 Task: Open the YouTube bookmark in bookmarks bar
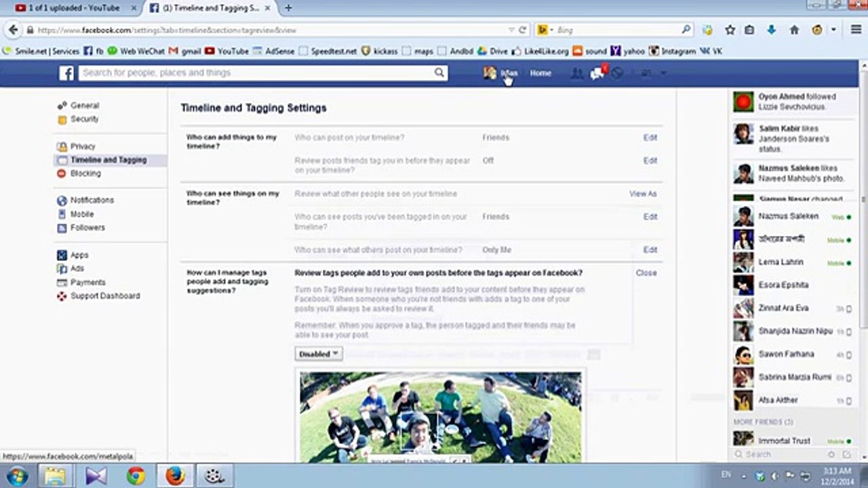click(226, 51)
